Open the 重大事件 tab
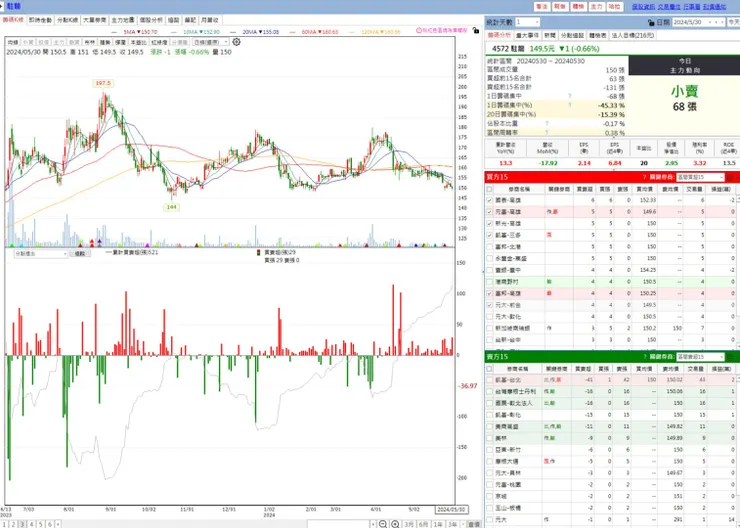The image size is (740, 528). [x=527, y=35]
